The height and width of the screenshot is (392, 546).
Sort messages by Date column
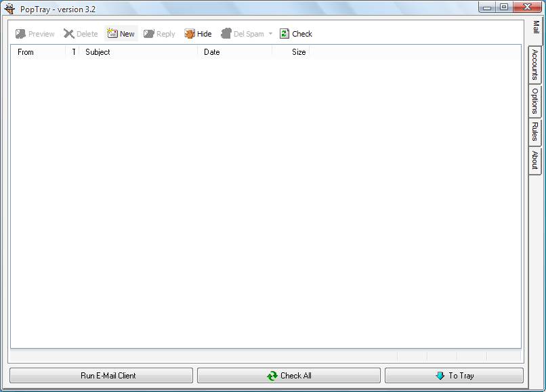[x=235, y=52]
